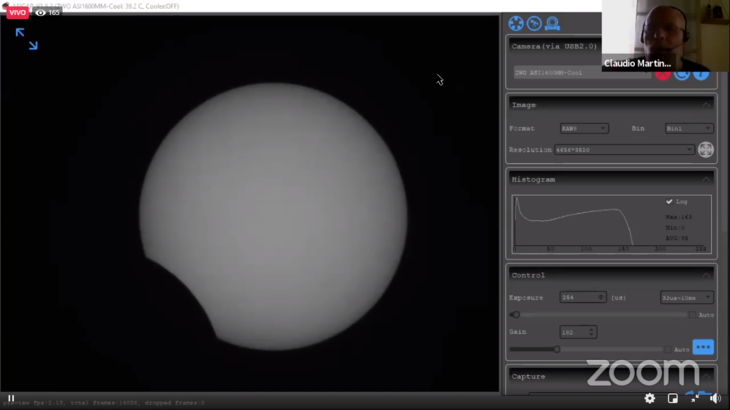Click the fullscreen preview arrows icon
The width and height of the screenshot is (730, 410).
point(26,39)
